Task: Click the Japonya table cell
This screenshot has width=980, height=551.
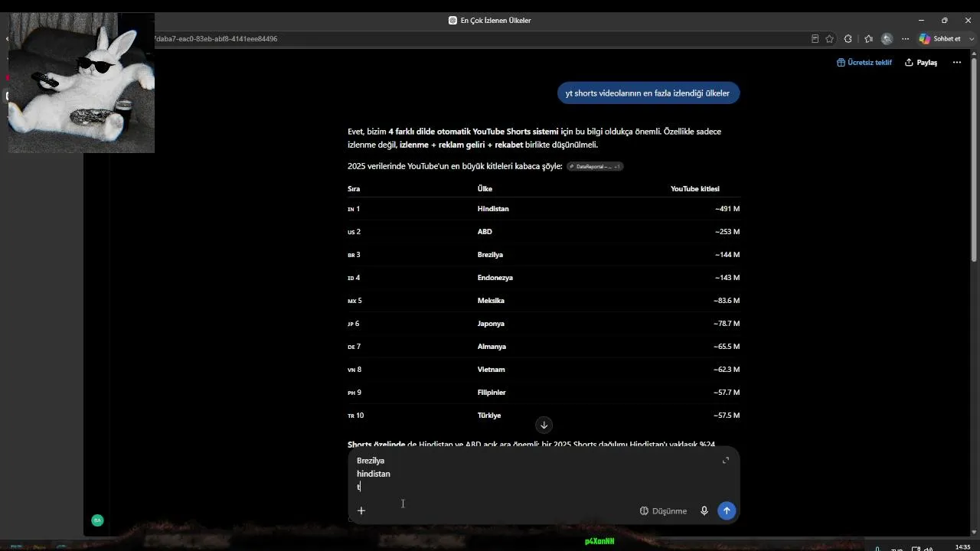Action: tap(491, 324)
